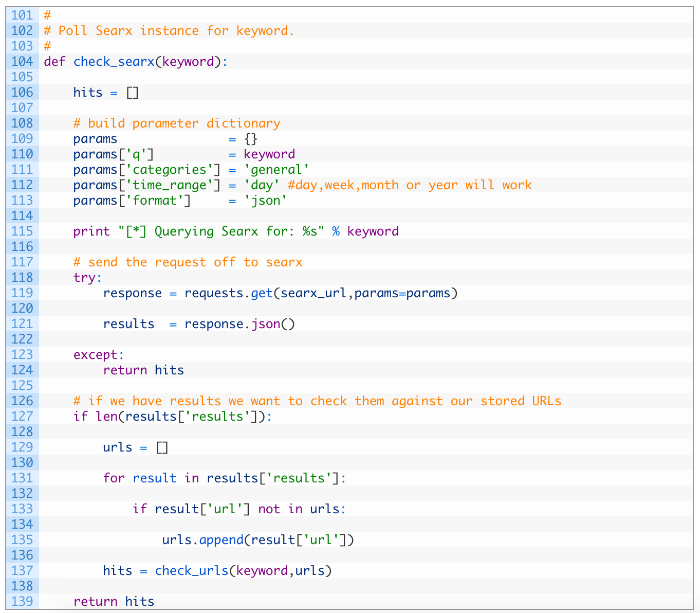The image size is (700, 613).
Task: Click line number 103 in the gutter
Action: point(22,46)
